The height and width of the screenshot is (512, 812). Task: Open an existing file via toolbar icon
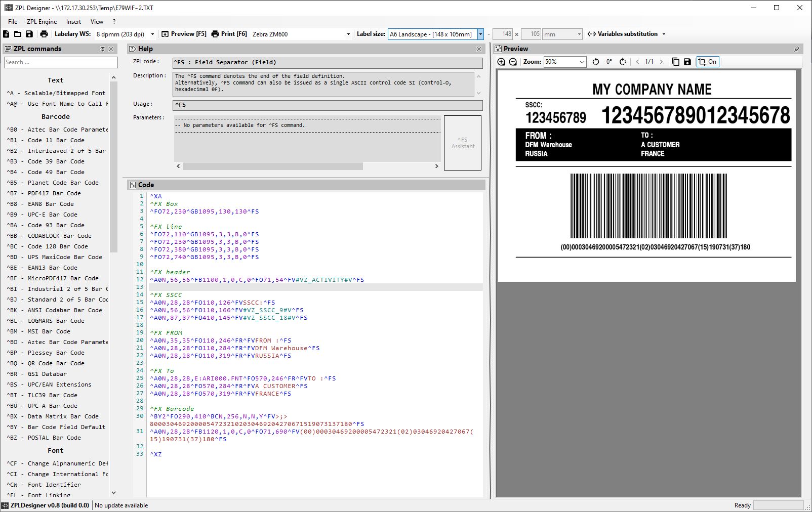click(17, 33)
